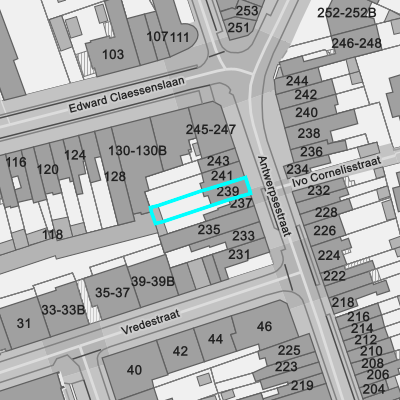This screenshot has height=400, width=400.
Task: Select building 245-247
Action: click(x=211, y=129)
